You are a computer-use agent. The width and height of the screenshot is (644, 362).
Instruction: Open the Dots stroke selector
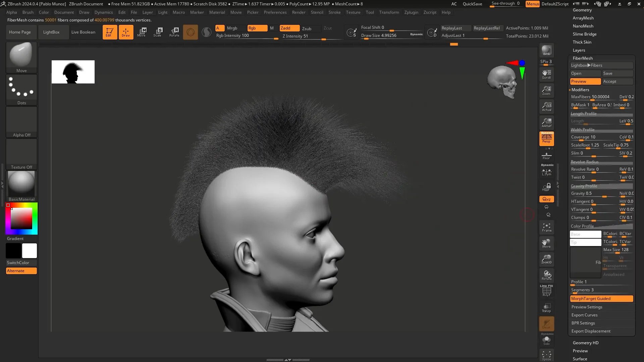[21, 89]
